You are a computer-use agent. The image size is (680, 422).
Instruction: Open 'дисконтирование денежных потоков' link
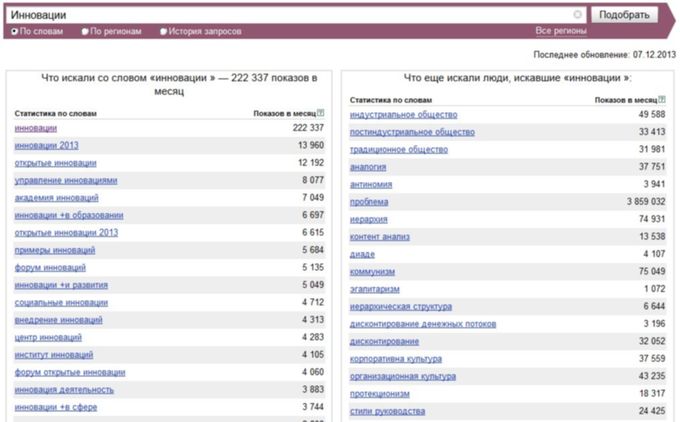pyautogui.click(x=423, y=324)
